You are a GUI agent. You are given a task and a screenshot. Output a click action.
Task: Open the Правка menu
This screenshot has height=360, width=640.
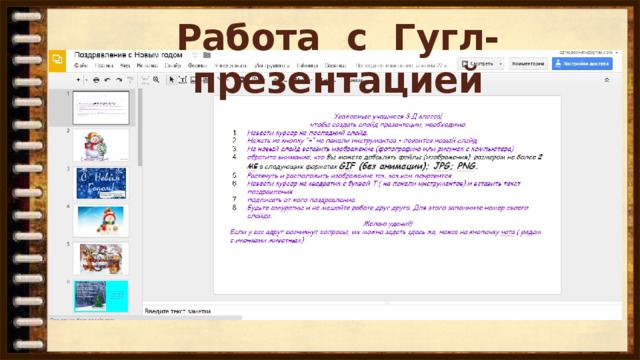104,65
